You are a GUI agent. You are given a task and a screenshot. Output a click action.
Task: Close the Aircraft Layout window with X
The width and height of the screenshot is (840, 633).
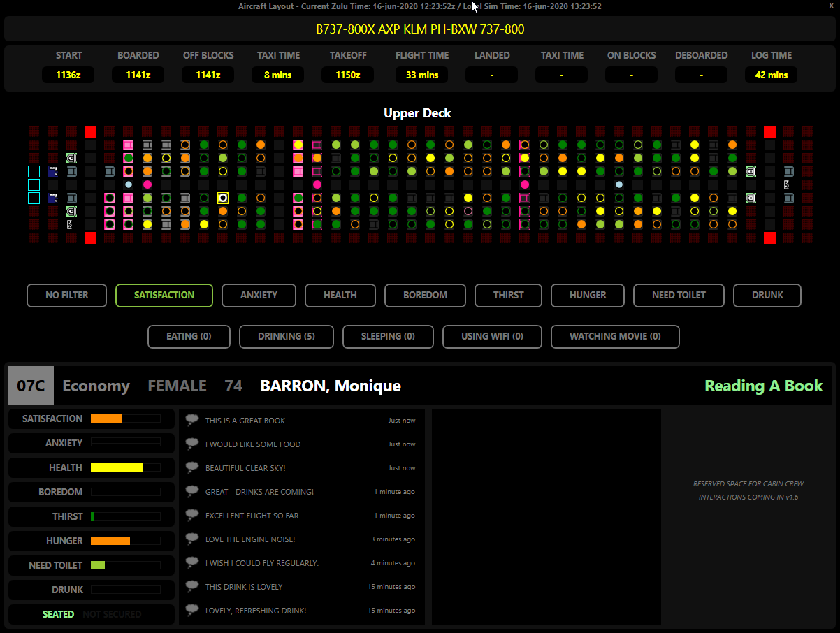coord(830,6)
